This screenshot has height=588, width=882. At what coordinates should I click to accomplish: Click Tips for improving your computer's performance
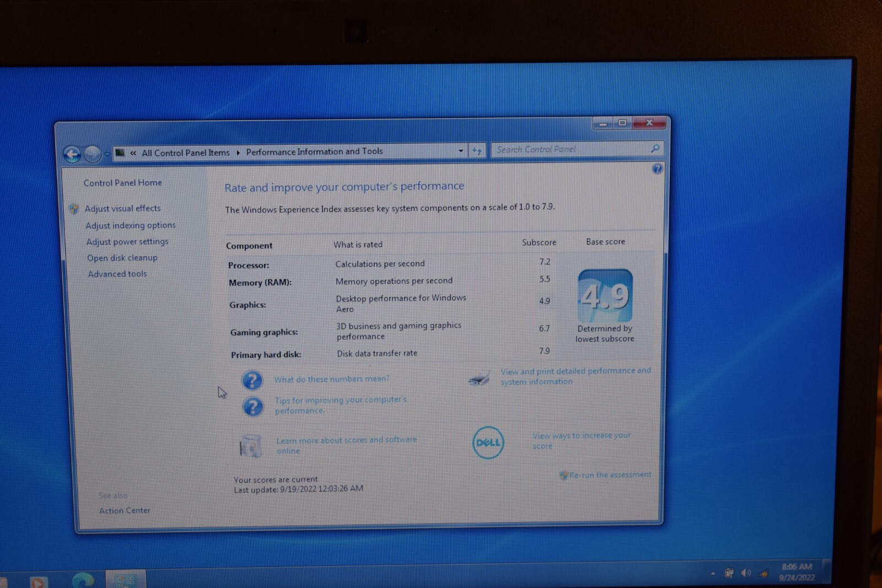pos(341,405)
